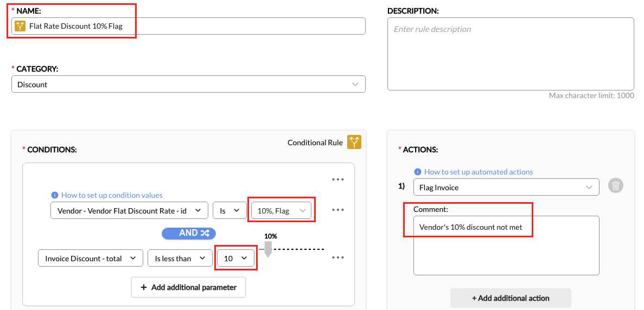Open the top three-dot menu in Conditions
Viewport: 644px width, 310px height.
(x=338, y=180)
